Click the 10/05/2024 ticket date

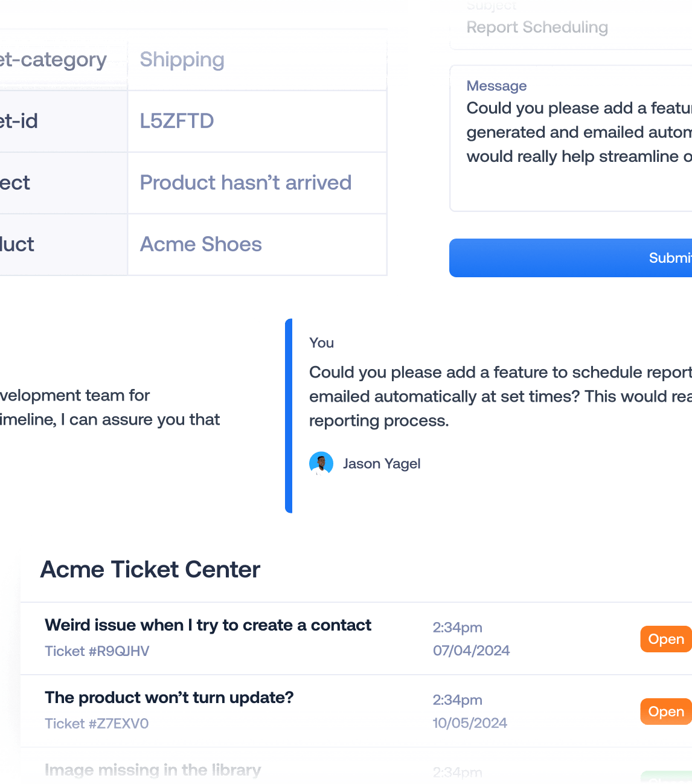(470, 723)
